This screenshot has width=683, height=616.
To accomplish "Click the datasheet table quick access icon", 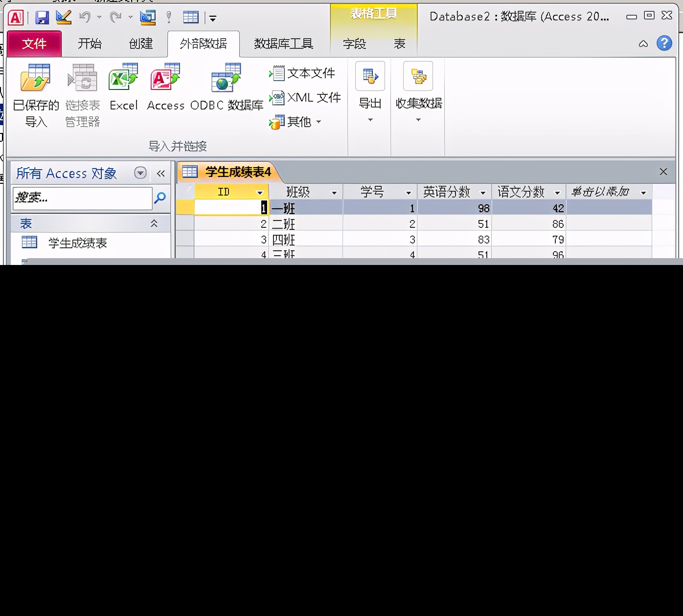I will (x=191, y=18).
